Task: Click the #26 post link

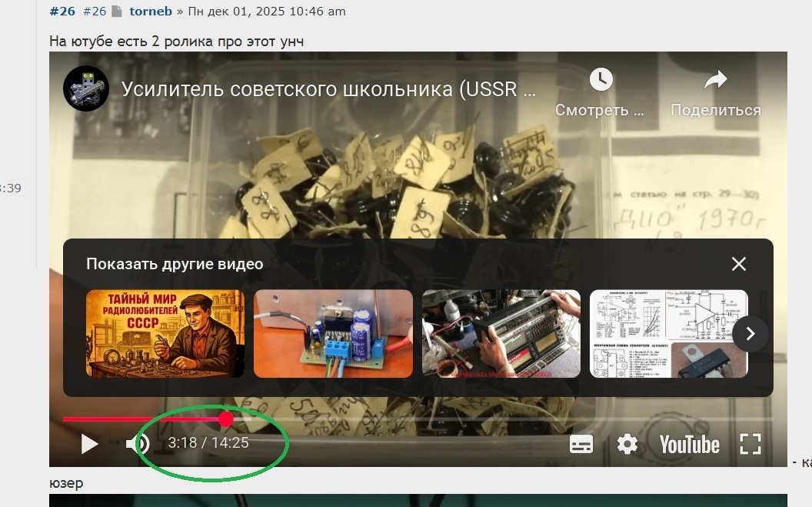Action: [x=62, y=11]
